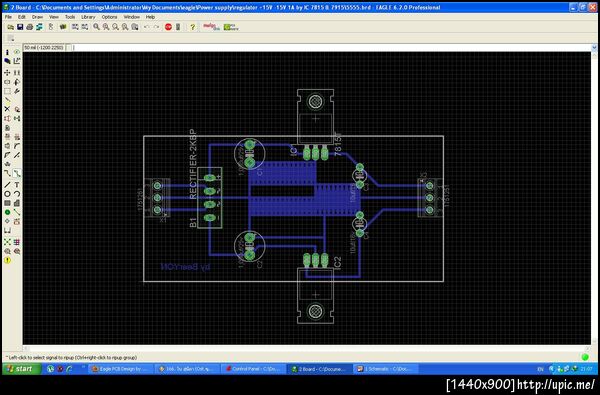Select the Polygon tool
600x395 pixels.
(17, 203)
